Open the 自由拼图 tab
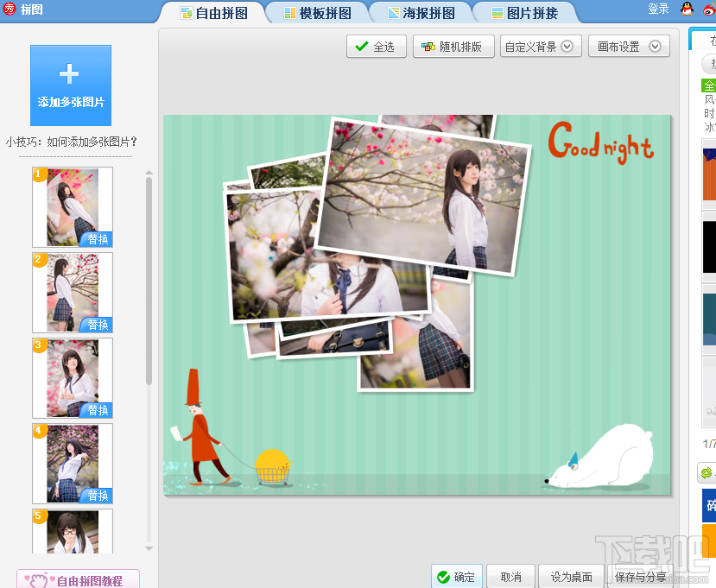Screen dimensions: 716x588 tap(213, 13)
